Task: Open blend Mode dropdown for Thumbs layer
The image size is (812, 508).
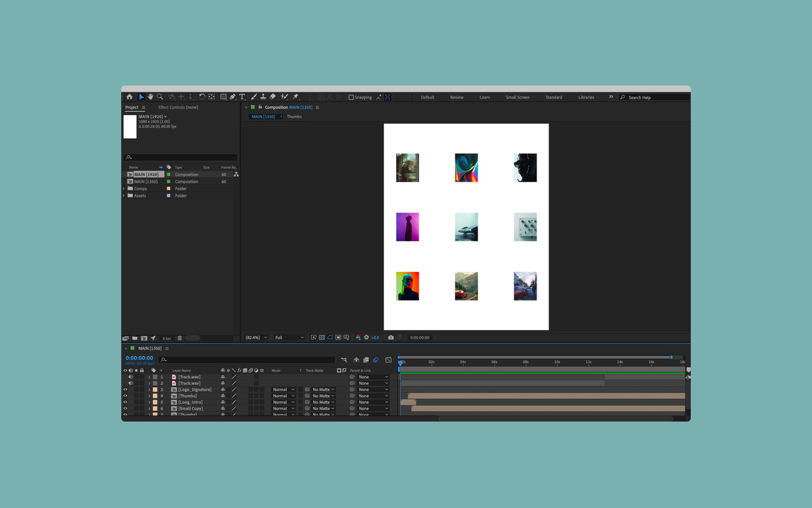Action: click(284, 396)
